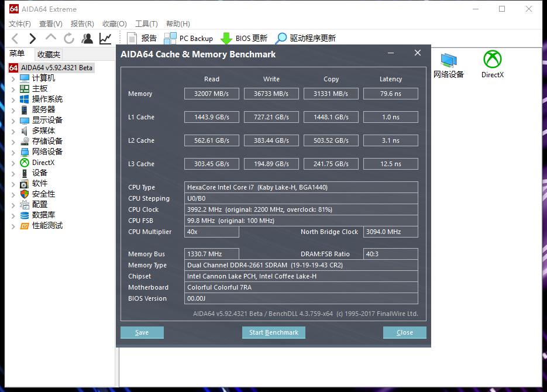The height and width of the screenshot is (392, 547).
Task: Expand the 主板 tree node
Action: coord(13,90)
